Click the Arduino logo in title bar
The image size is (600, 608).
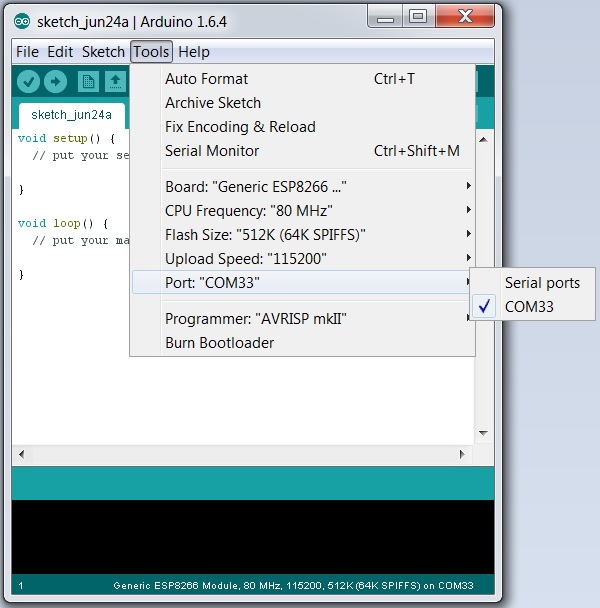point(22,22)
